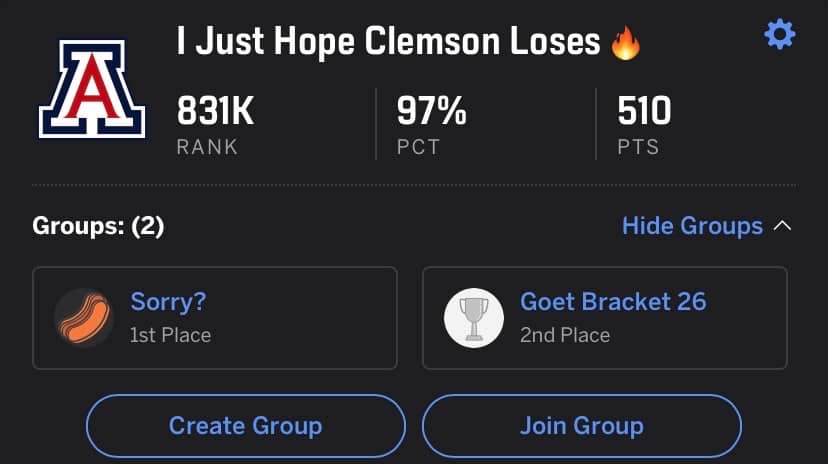Viewport: 828px width, 464px height.
Task: Tap the 1st Place standing text
Action: pyautogui.click(x=171, y=335)
